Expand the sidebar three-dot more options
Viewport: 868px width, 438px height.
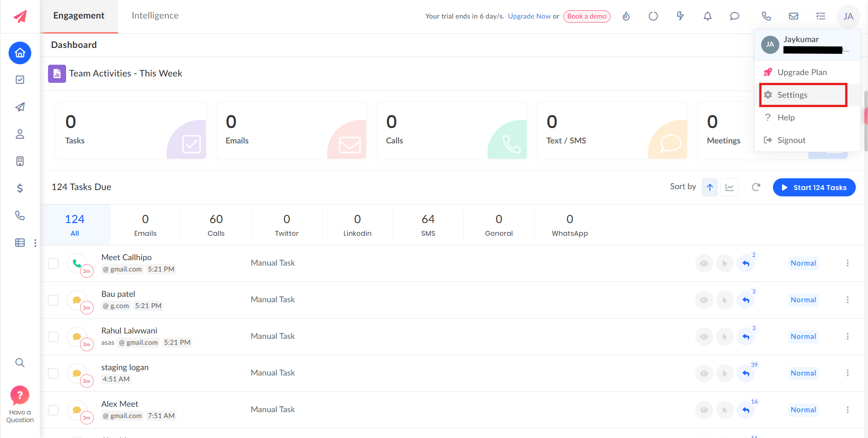(35, 243)
